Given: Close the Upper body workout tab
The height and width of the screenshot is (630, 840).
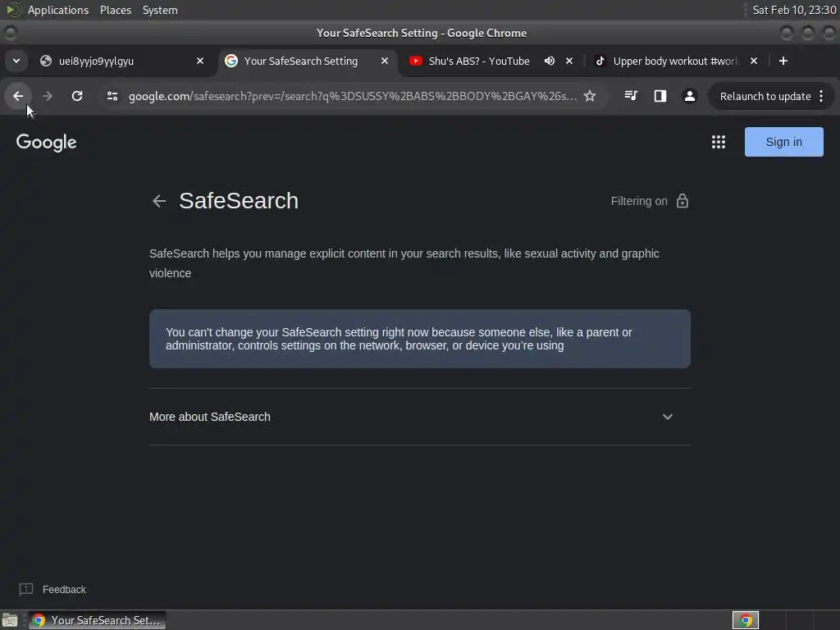Looking at the screenshot, I should point(753,61).
